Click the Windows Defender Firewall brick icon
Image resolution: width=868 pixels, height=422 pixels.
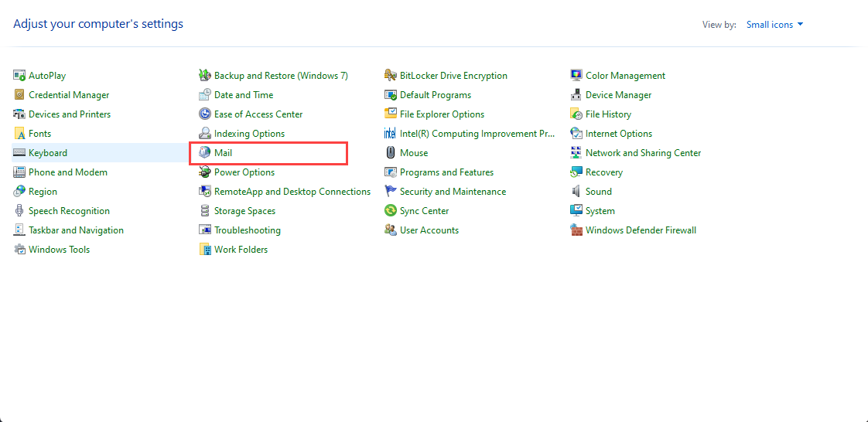click(577, 230)
